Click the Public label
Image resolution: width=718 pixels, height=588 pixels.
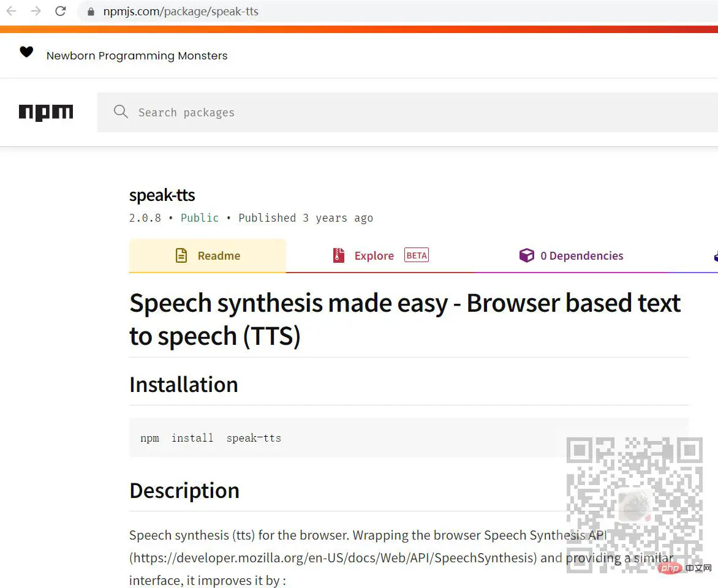200,218
